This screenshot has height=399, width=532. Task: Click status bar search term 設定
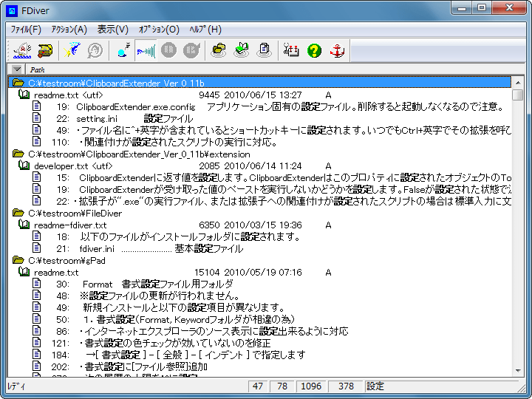[375, 386]
